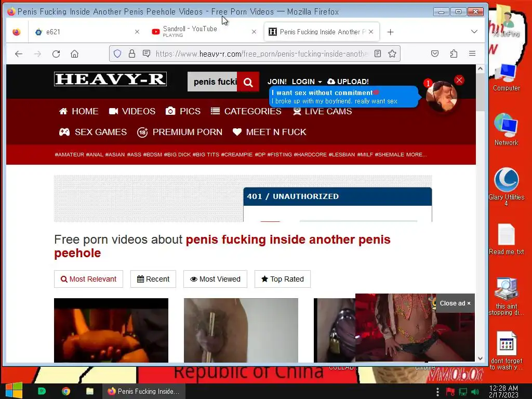Submit search with the red magnifier button
This screenshot has width=532, height=399.
tap(248, 82)
